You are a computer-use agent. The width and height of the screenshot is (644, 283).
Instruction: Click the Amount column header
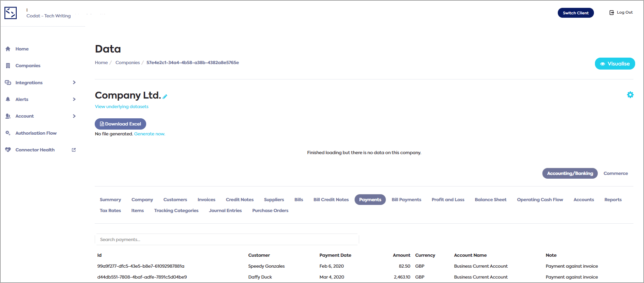(x=401, y=255)
